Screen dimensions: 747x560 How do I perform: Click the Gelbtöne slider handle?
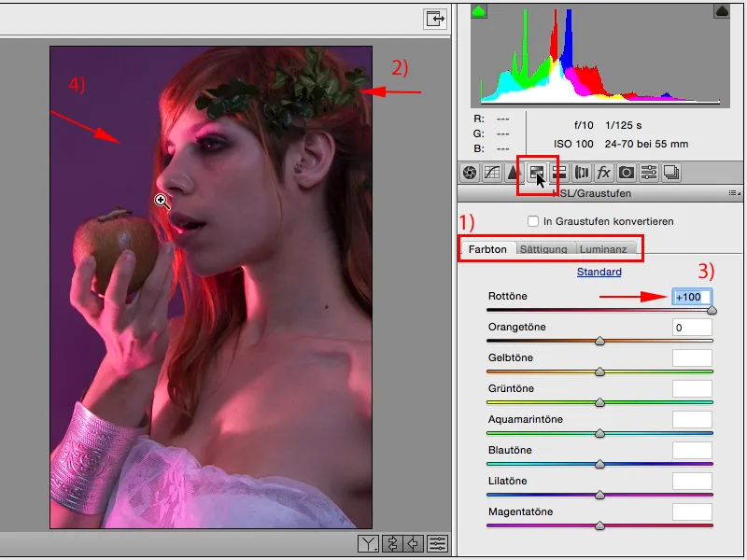599,371
